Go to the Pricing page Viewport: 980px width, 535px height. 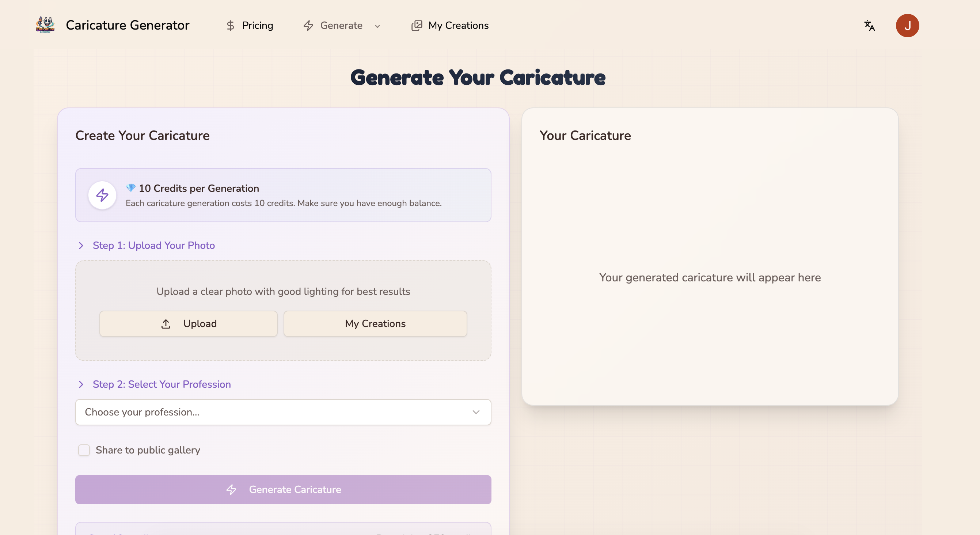(x=258, y=26)
